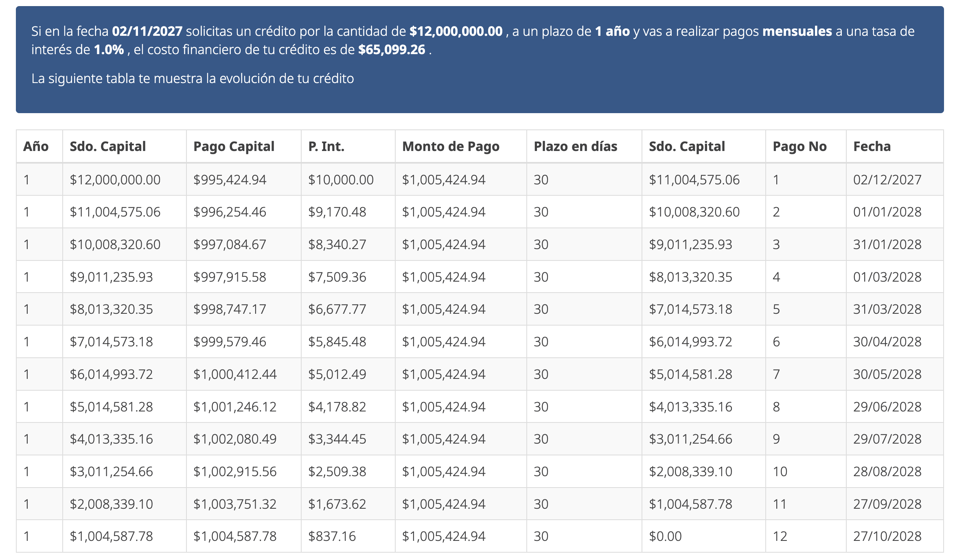Click the '1 año' term text
This screenshot has width=955, height=560.
612,31
